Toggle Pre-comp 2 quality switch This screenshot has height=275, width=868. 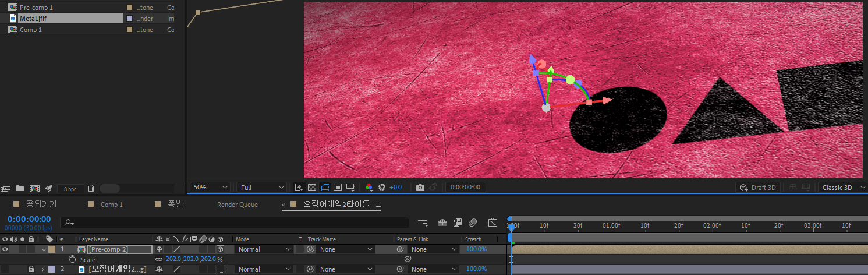click(x=176, y=249)
